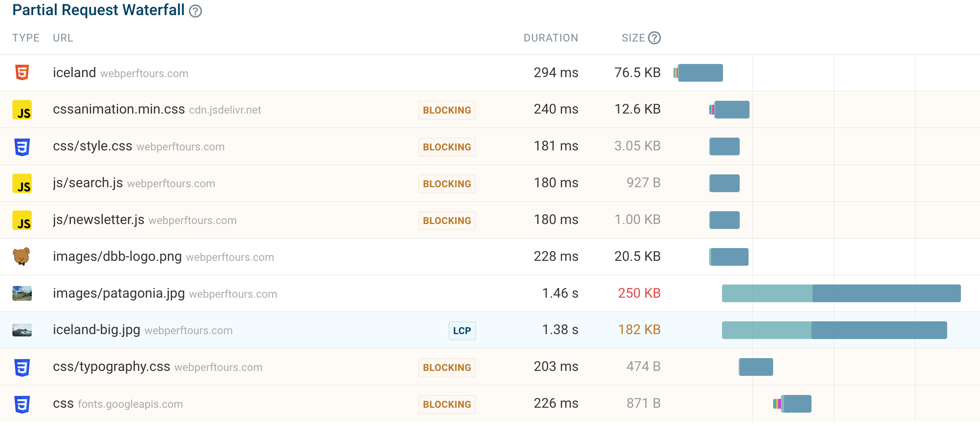Click patagonia.jpg image thumbnail
The width and height of the screenshot is (980, 431).
click(22, 293)
